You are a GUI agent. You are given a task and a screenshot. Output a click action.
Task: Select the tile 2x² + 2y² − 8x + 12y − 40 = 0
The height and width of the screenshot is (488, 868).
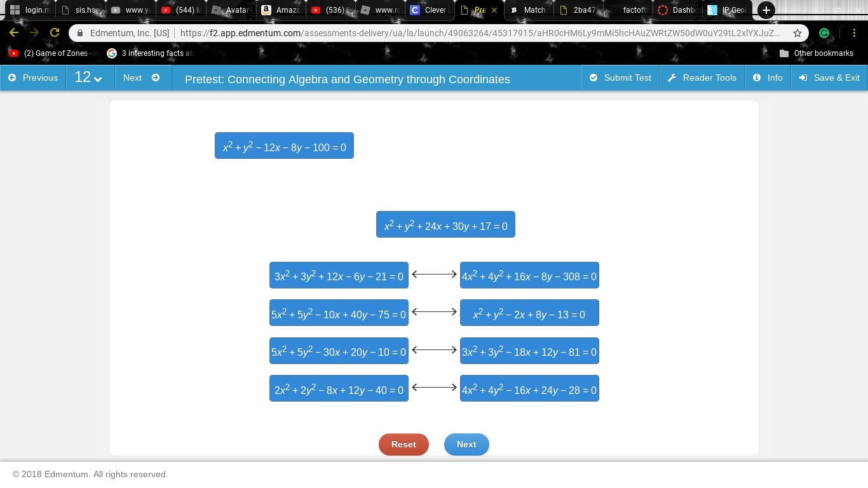tap(339, 389)
